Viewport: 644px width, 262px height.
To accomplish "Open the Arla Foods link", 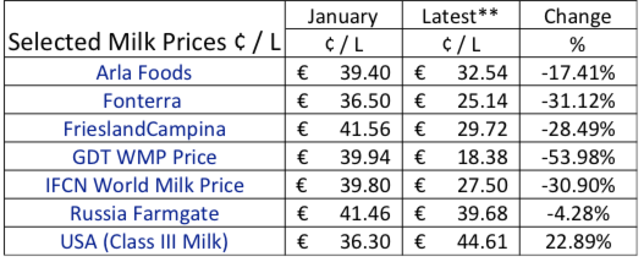I will click(144, 73).
